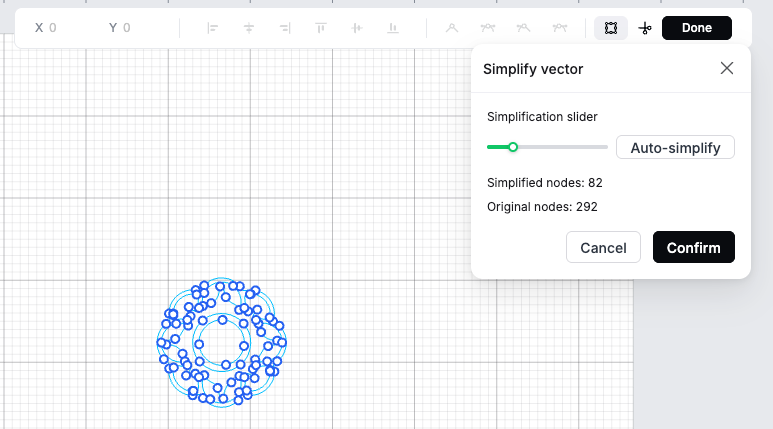Toggle the simplify vector tool button
This screenshot has height=429, width=773.
point(611,28)
